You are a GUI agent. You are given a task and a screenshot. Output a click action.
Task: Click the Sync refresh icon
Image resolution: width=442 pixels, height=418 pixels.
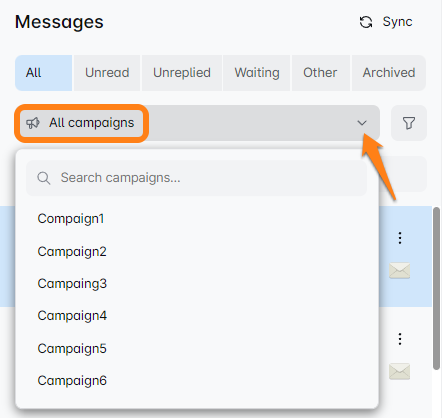coord(366,22)
